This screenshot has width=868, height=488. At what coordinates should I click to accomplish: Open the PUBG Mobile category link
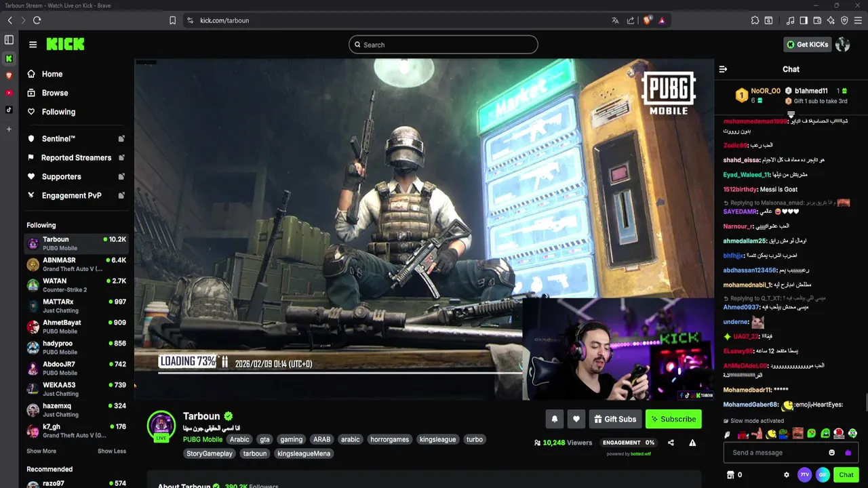(x=203, y=439)
